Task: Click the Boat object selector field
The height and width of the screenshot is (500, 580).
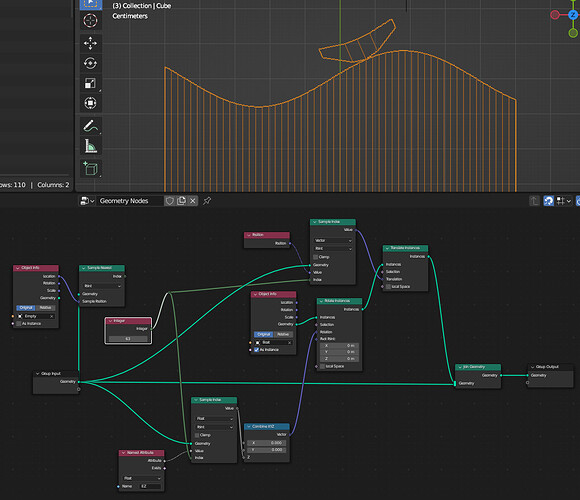Action: [274, 342]
